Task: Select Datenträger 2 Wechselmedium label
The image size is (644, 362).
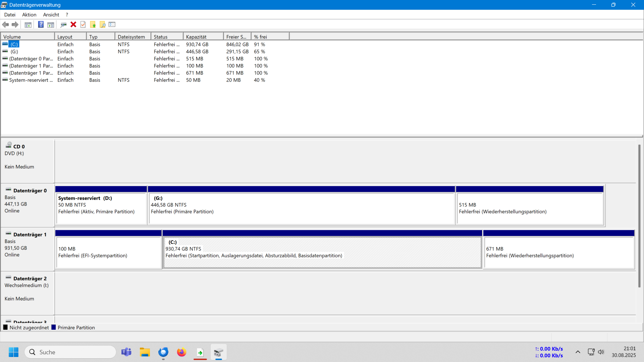Action: coord(28,293)
